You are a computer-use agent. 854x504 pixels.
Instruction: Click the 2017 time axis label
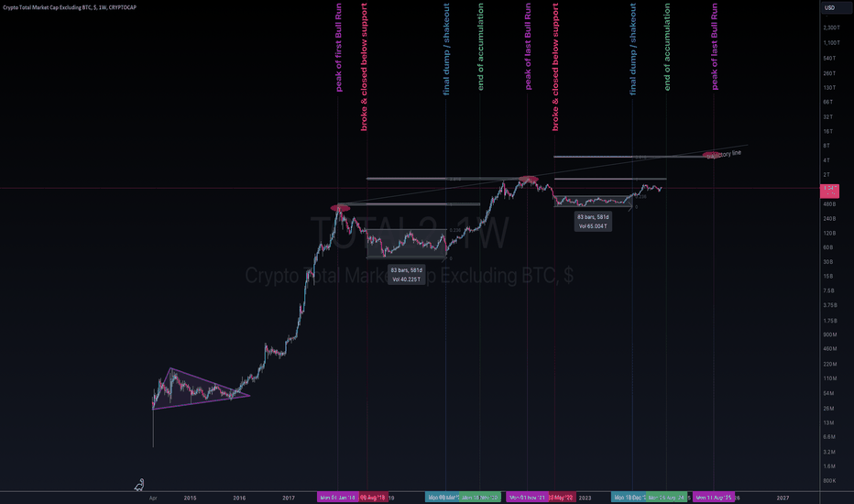click(289, 498)
